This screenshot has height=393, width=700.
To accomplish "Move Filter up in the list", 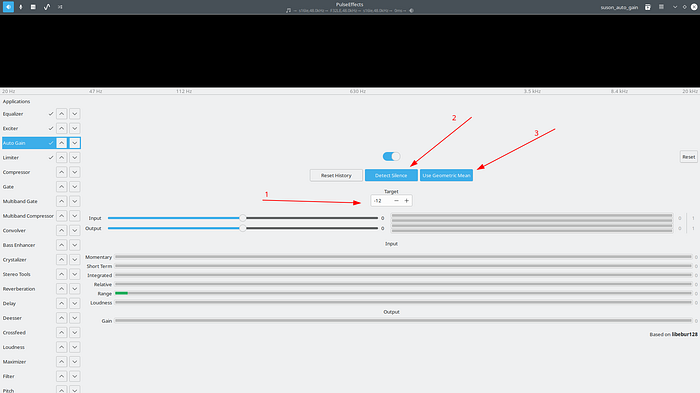I will 62,376.
